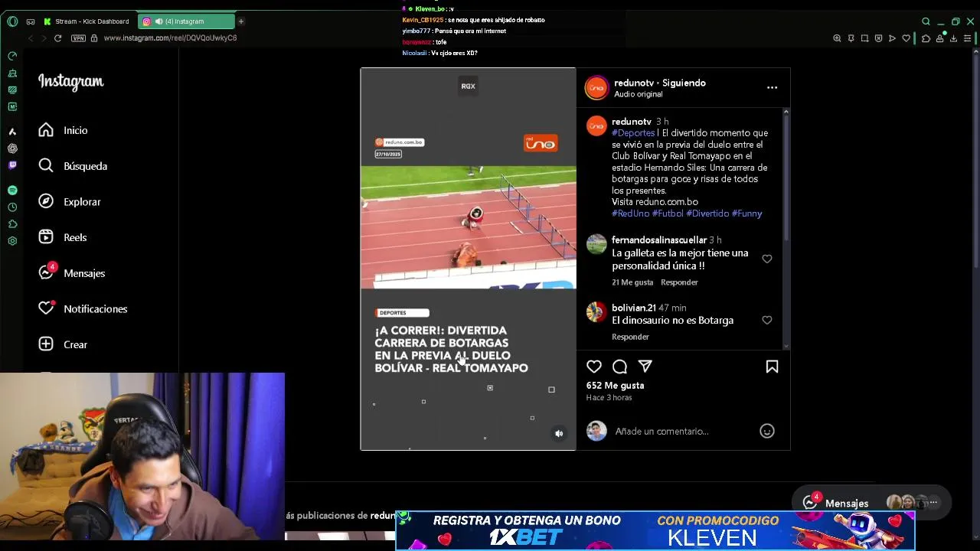Open the three-dot post options menu
The width and height of the screenshot is (980, 551).
pos(772,87)
